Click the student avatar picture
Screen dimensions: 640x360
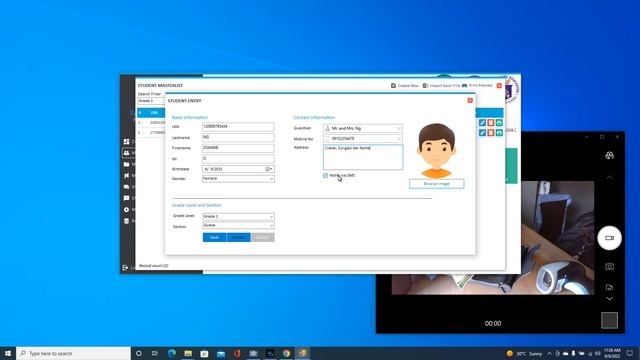tap(436, 151)
